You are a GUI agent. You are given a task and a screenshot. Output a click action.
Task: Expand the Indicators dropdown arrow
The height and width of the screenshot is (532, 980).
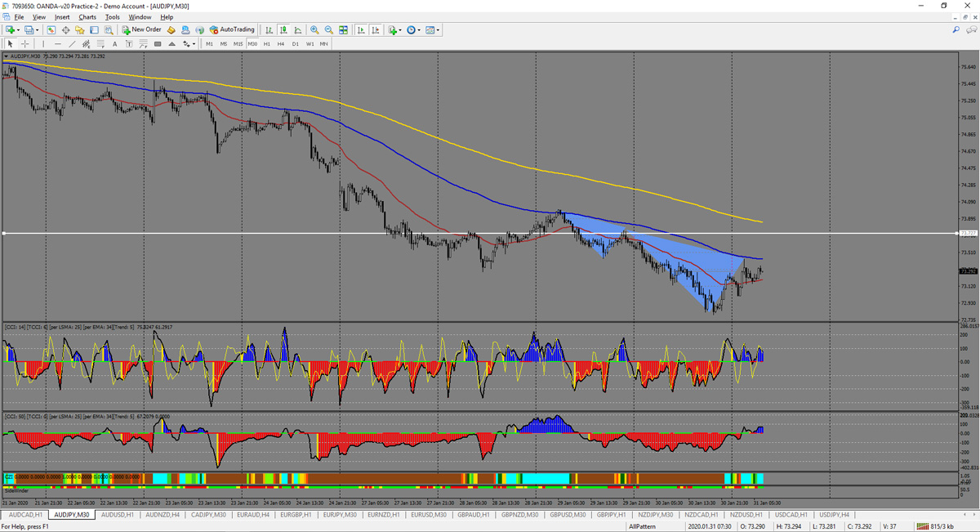(401, 30)
